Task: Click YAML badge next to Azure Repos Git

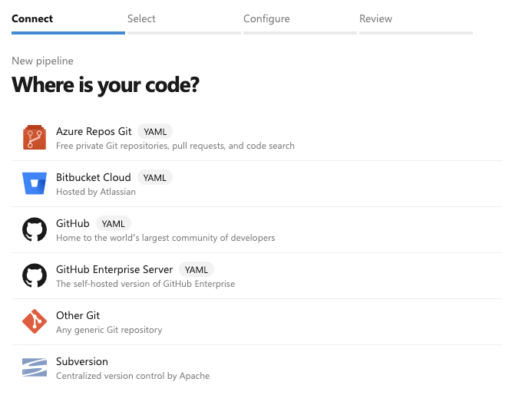Action: tap(156, 132)
